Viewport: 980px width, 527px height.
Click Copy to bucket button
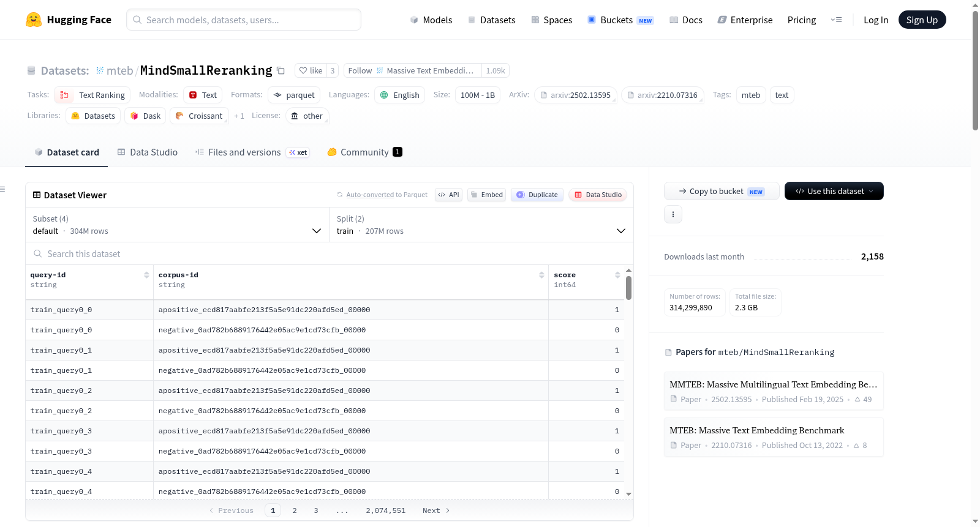pyautogui.click(x=722, y=191)
